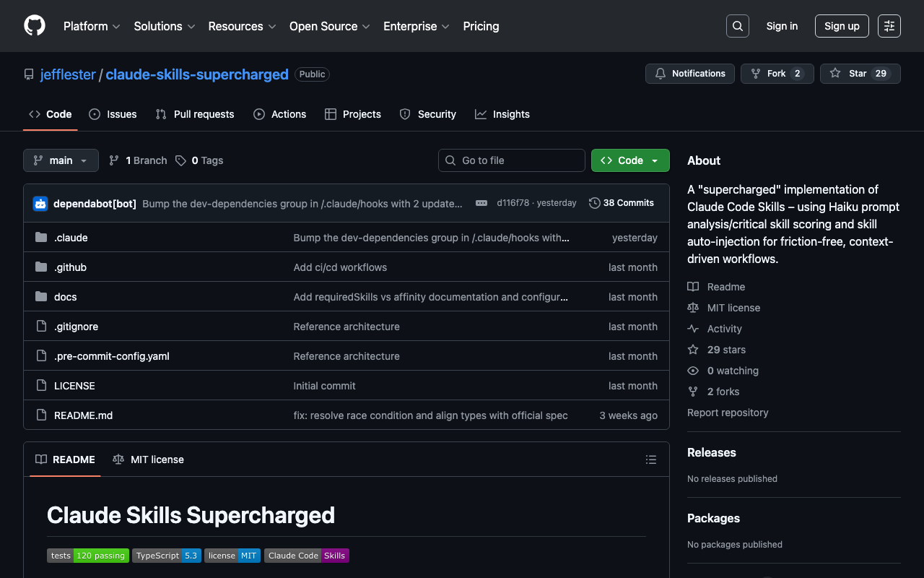This screenshot has height=578, width=924.
Task: Open appearance settings icon beside Sign up
Action: click(x=889, y=26)
